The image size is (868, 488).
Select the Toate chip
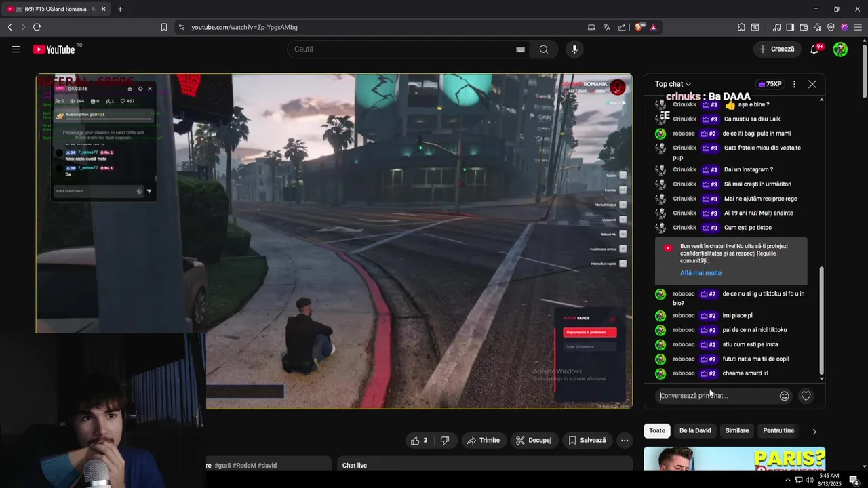pyautogui.click(x=657, y=430)
